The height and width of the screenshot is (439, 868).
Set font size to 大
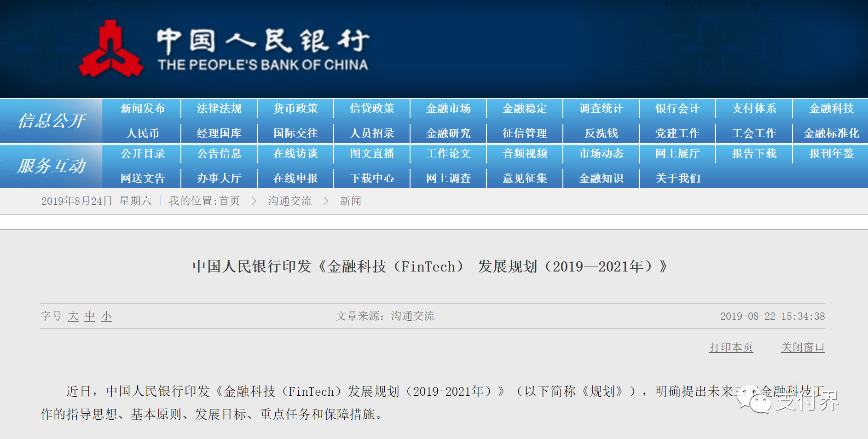coord(73,316)
